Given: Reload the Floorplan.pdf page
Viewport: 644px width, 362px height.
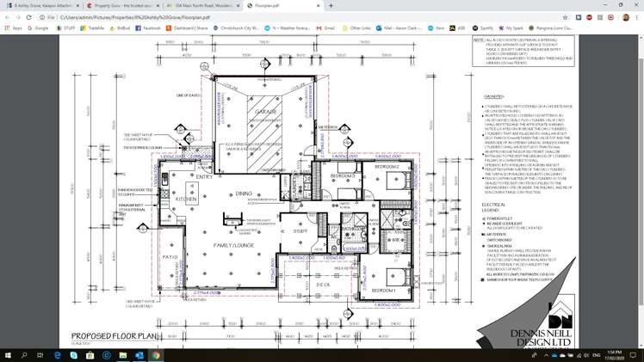Looking at the screenshot, I should (29, 17).
